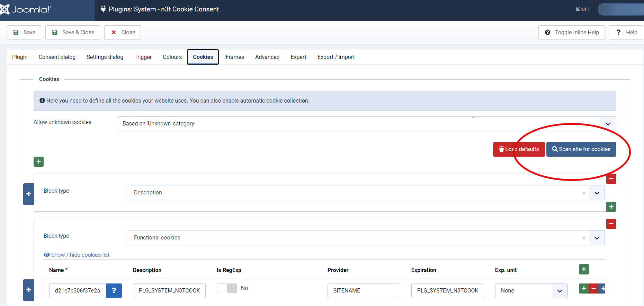Open the Settings dialog tab
The image size is (644, 306).
[x=105, y=57]
